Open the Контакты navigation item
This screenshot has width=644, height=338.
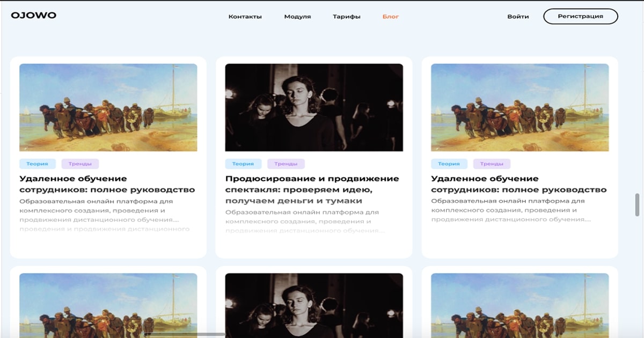click(x=245, y=17)
